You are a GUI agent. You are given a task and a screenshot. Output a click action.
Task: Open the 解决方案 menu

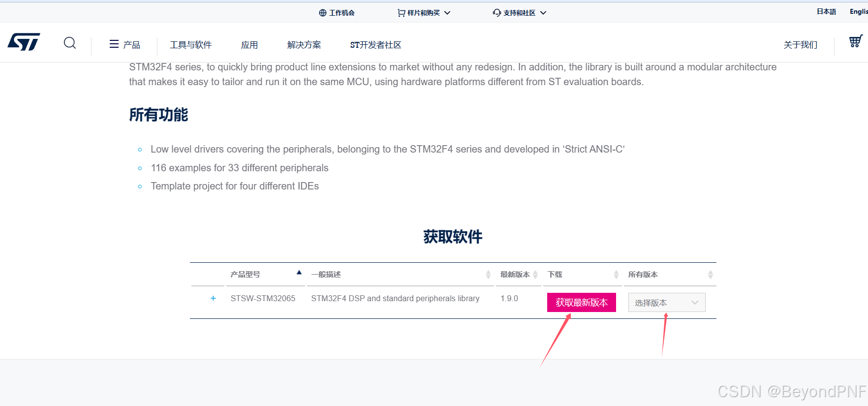coord(304,45)
